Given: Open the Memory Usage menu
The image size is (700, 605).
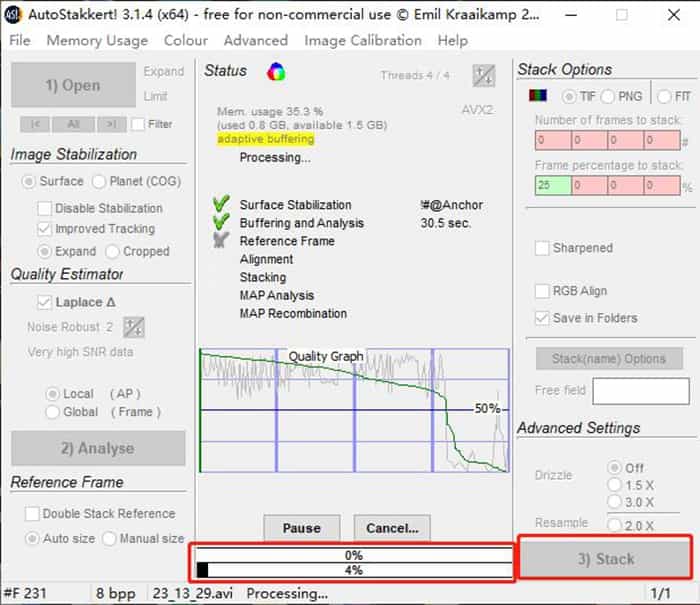Looking at the screenshot, I should click(97, 40).
